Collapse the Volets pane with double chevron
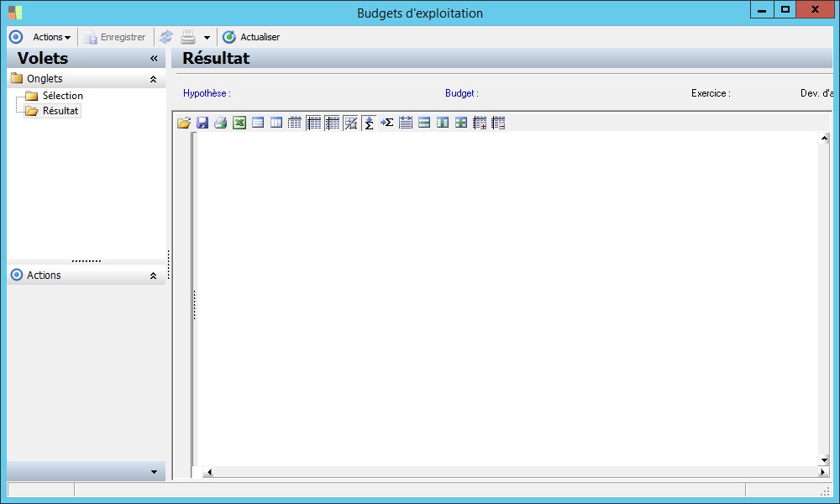Screen dimensions: 840x504 [154, 59]
